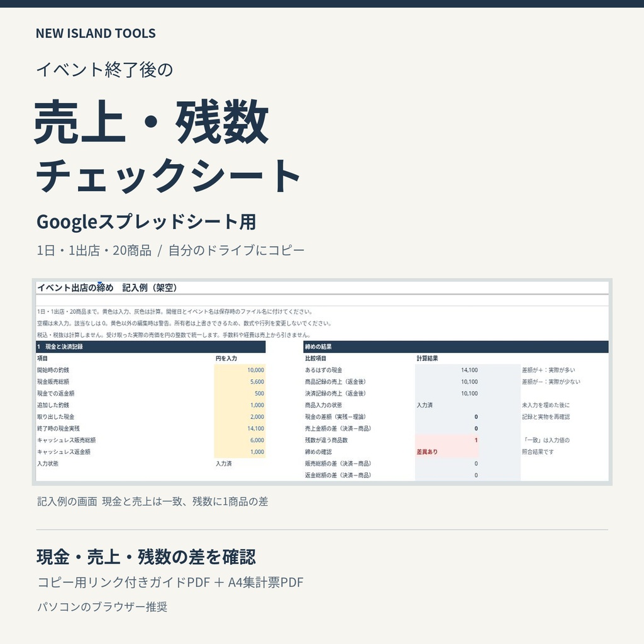Screen dimensions: 644x644
Task: Click the 現金・売上・残数の差を確認 heading
Action: pyautogui.click(x=146, y=557)
